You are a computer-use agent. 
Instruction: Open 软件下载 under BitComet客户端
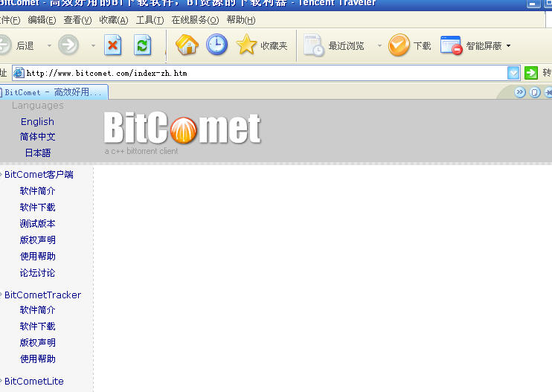37,208
